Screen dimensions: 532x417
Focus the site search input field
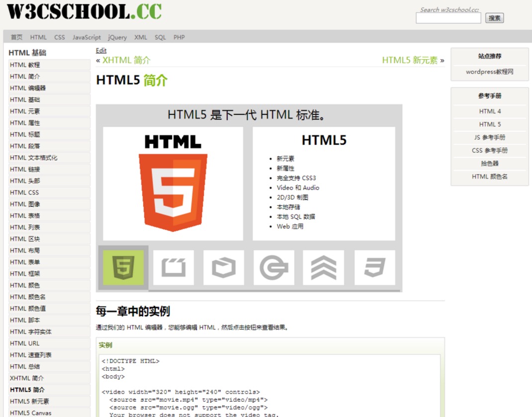tap(448, 18)
